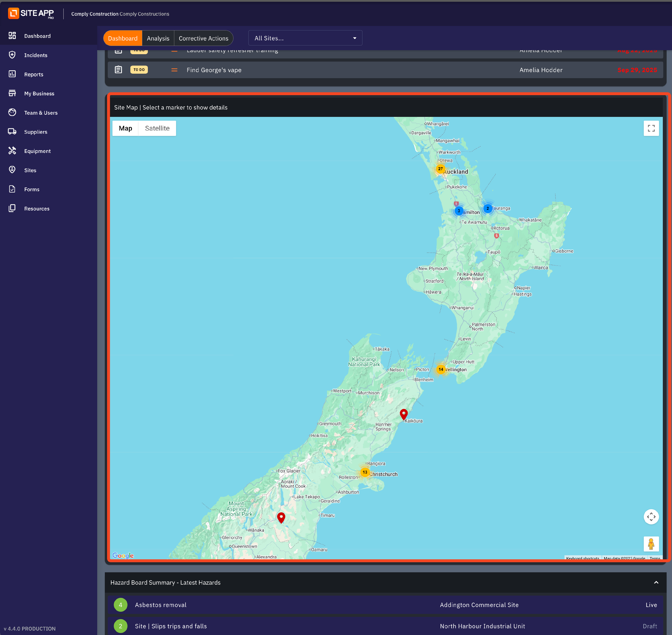The width and height of the screenshot is (672, 635).
Task: Click the Suppliers truck icon
Action: [12, 132]
